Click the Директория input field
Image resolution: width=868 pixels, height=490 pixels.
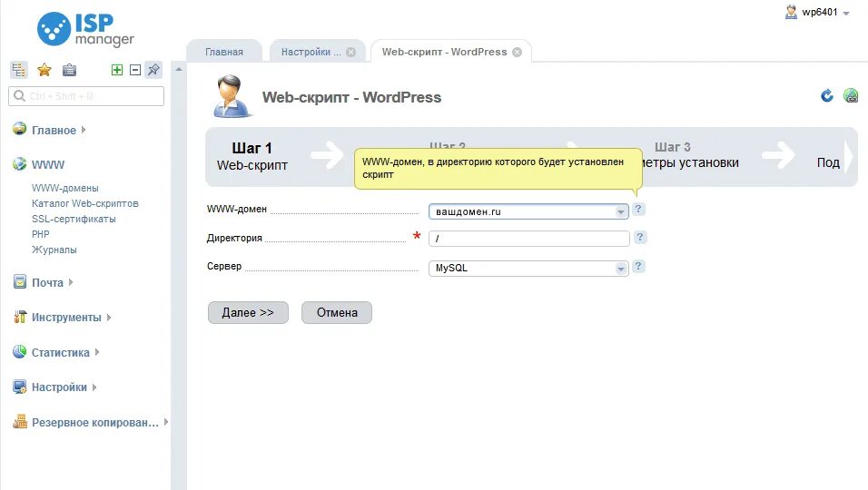pyautogui.click(x=528, y=239)
